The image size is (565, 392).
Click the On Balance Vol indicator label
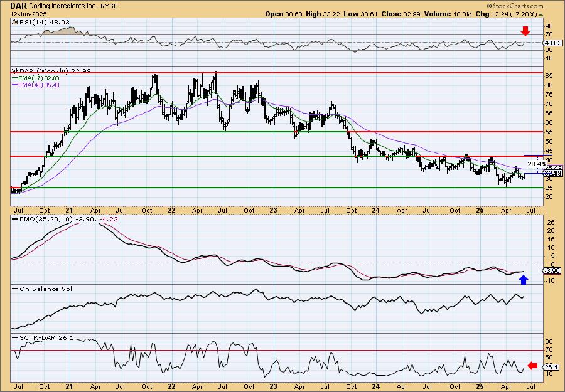[x=46, y=289]
